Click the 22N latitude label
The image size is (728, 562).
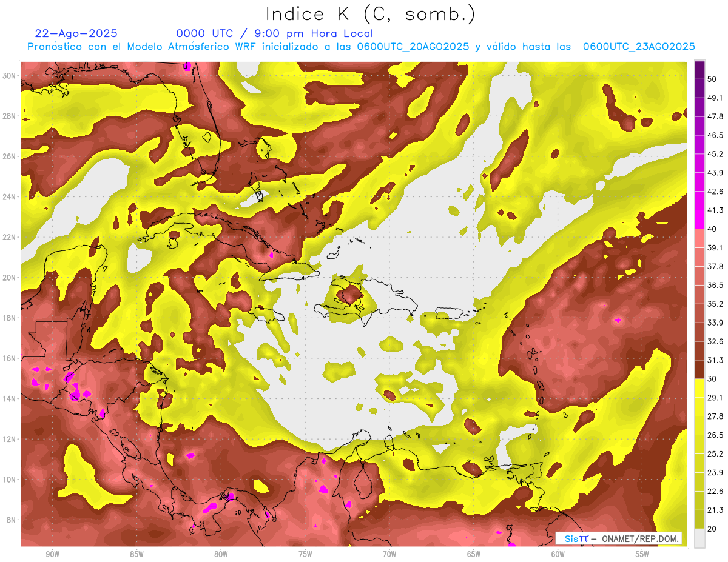coord(9,237)
